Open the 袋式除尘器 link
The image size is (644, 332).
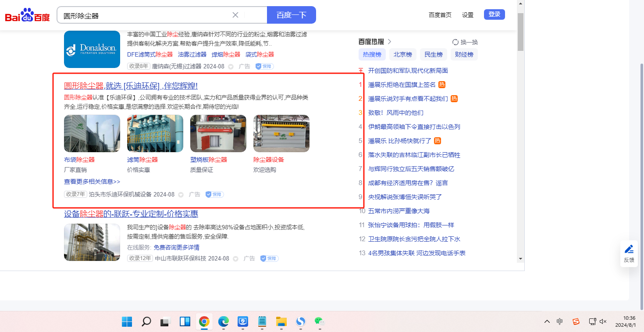(x=260, y=54)
